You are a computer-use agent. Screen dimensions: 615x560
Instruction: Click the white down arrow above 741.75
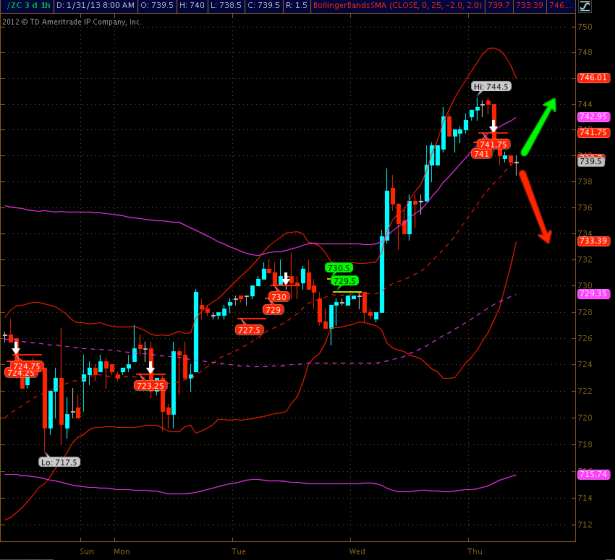click(493, 127)
